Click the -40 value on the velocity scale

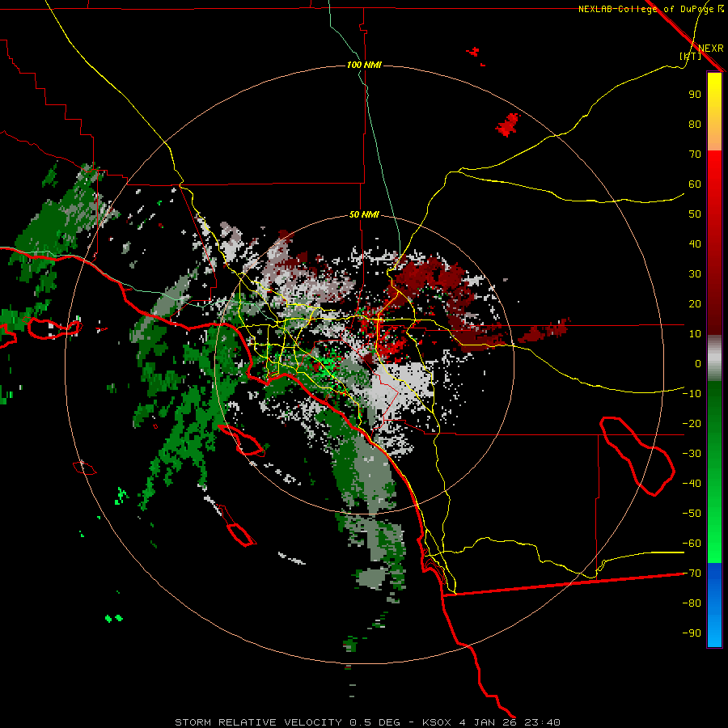(692, 484)
